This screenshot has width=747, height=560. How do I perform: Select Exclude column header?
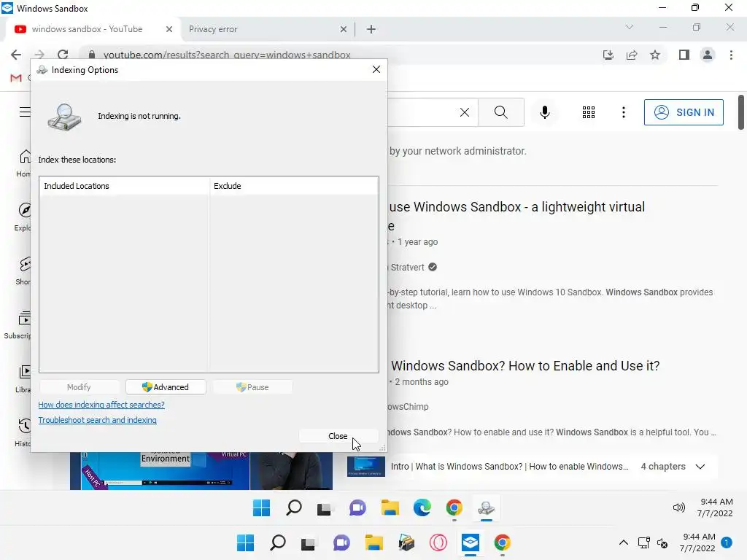tap(294, 186)
